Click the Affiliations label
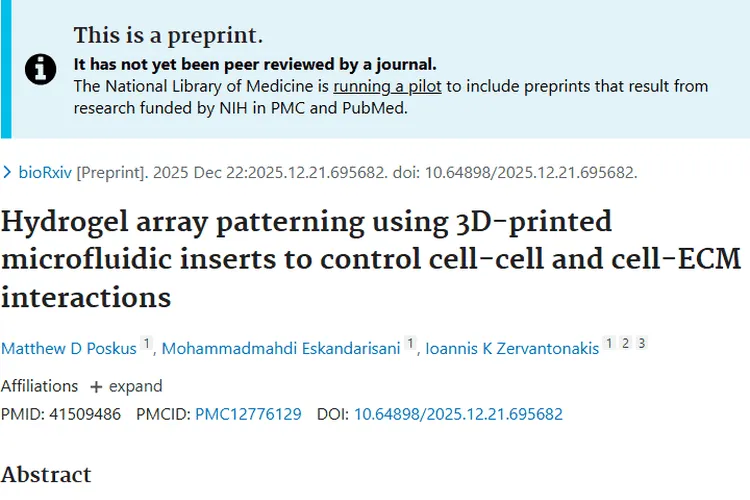The image size is (750, 500). [39, 386]
